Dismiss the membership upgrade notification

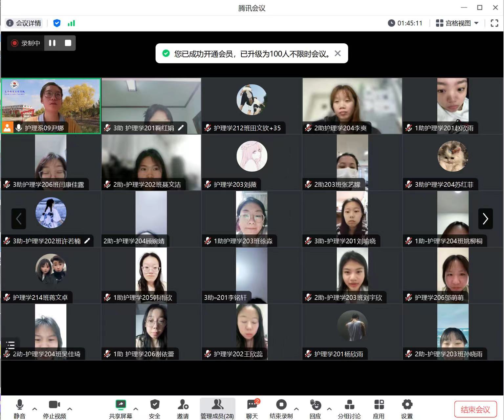pos(338,53)
